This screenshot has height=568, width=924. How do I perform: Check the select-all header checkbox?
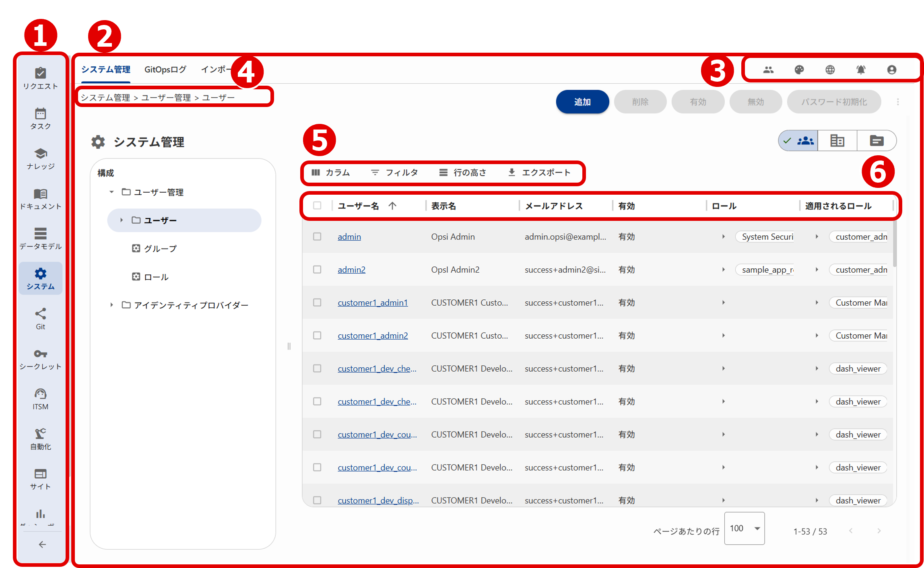[317, 206]
